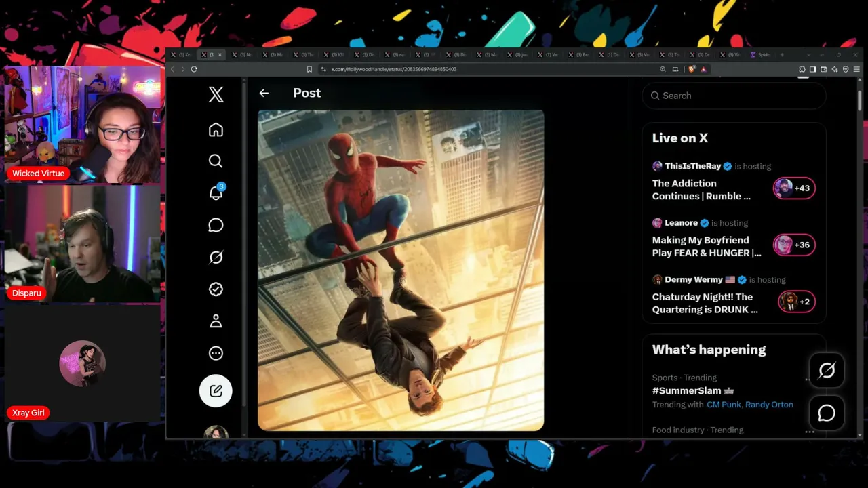Open floating Grok button
The image size is (868, 488).
point(827,370)
